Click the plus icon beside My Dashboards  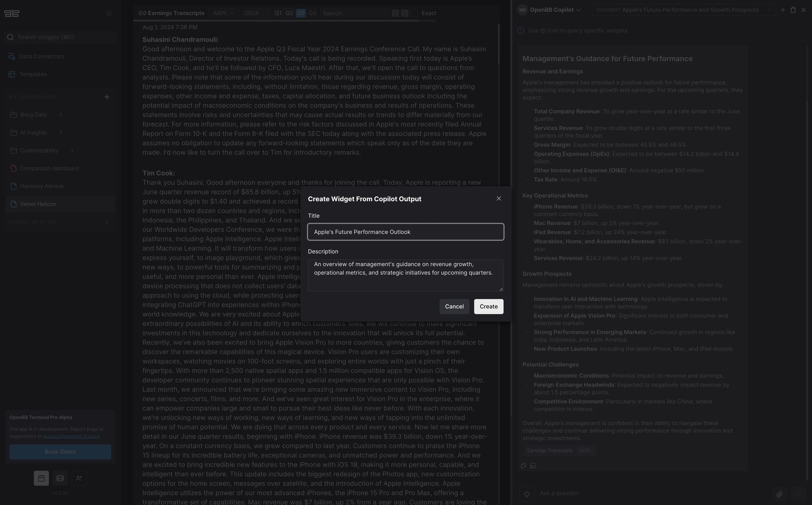107,97
